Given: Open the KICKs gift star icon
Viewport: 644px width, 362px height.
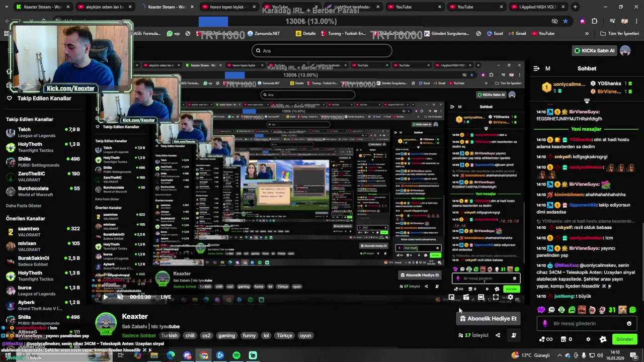Looking at the screenshot, I should coord(603,339).
